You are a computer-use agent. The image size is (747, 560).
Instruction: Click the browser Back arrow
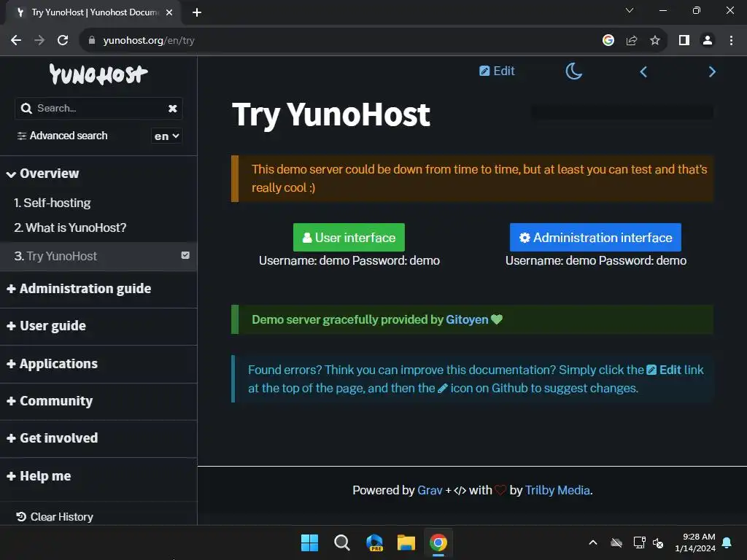pos(16,41)
